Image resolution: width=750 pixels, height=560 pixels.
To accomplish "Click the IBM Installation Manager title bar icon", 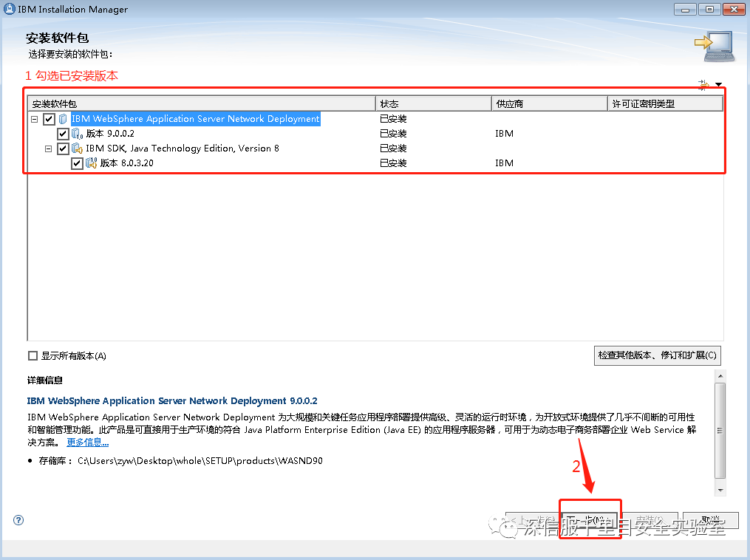I will tap(9, 9).
